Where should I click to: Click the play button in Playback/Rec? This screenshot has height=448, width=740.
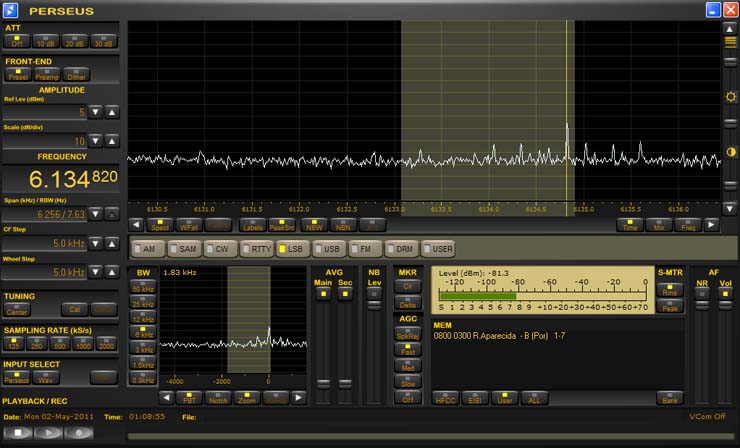[x=48, y=432]
